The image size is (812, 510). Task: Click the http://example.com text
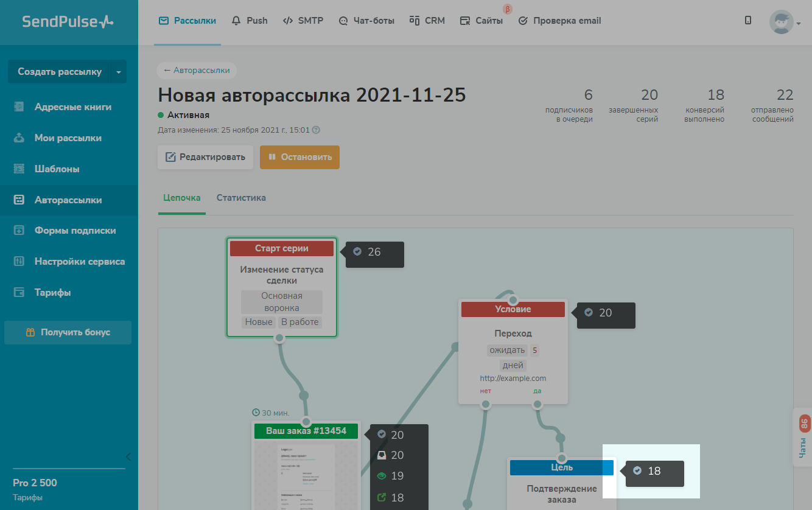coord(513,379)
